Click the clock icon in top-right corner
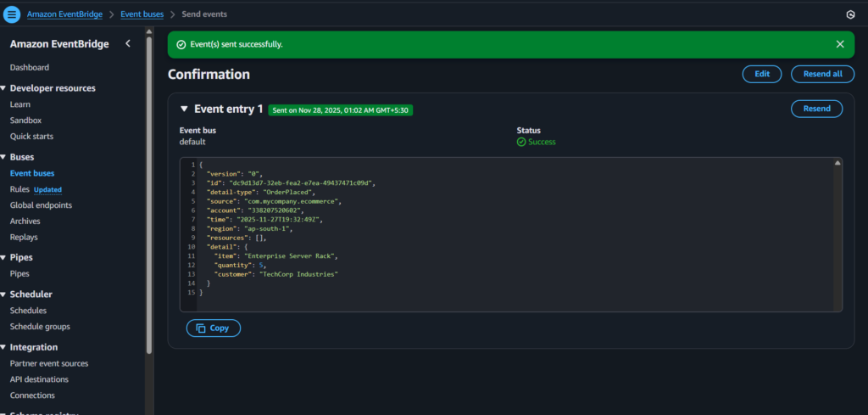This screenshot has height=415, width=868. [850, 14]
